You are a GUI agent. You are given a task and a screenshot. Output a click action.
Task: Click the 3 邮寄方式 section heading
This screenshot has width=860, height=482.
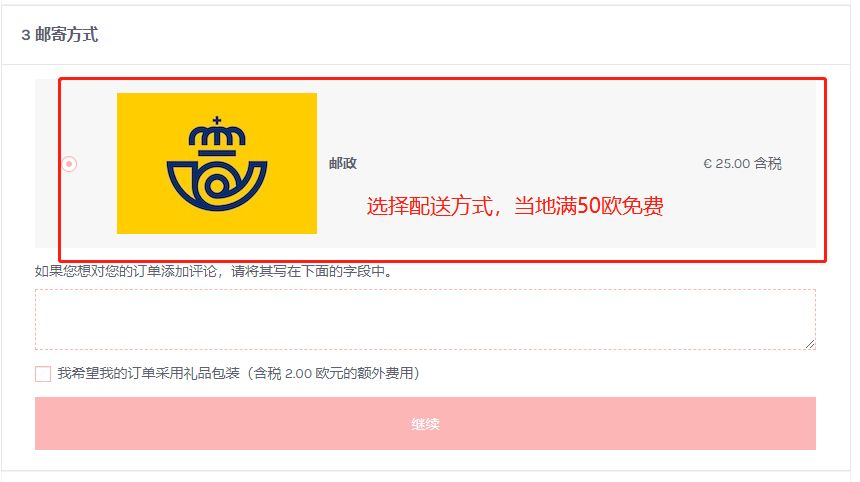[x=60, y=35]
